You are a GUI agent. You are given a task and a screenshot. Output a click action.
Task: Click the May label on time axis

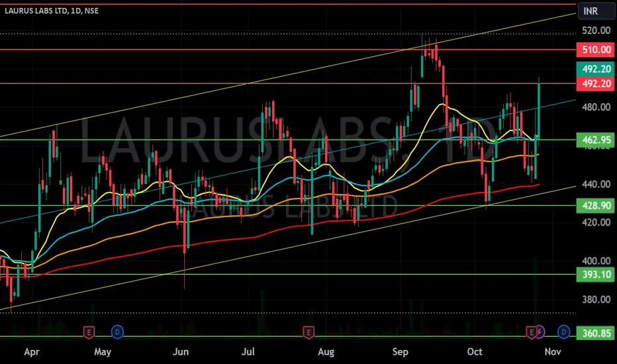pos(103,352)
